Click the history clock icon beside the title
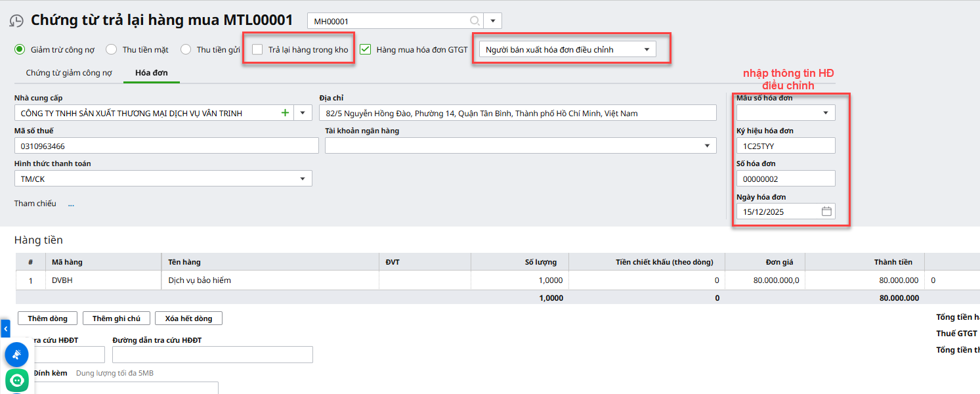 click(x=16, y=21)
